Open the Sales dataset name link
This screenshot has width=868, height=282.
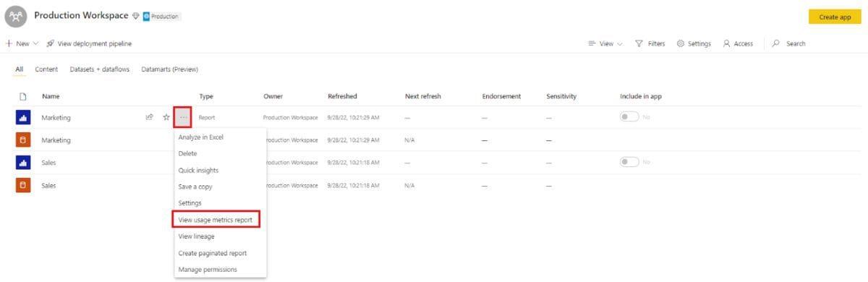pos(49,186)
